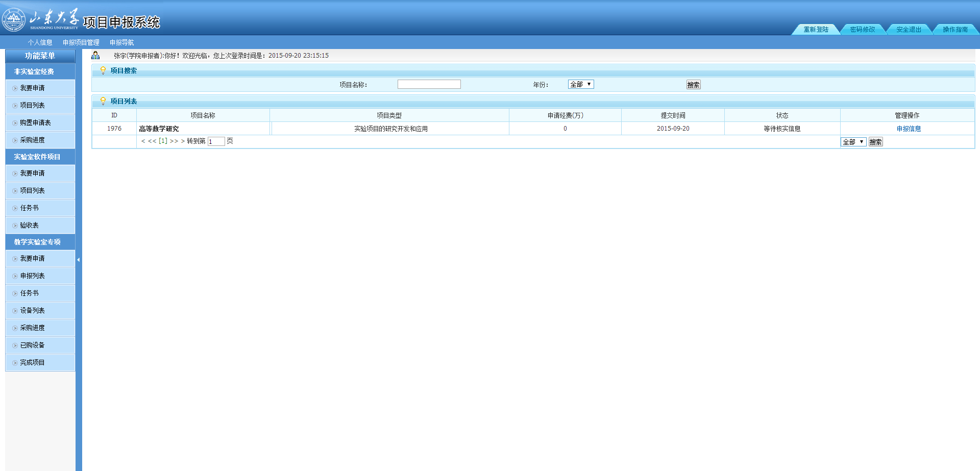This screenshot has height=471, width=980.
Task: Collapse the sidebar with the arrow handle
Action: [x=79, y=260]
